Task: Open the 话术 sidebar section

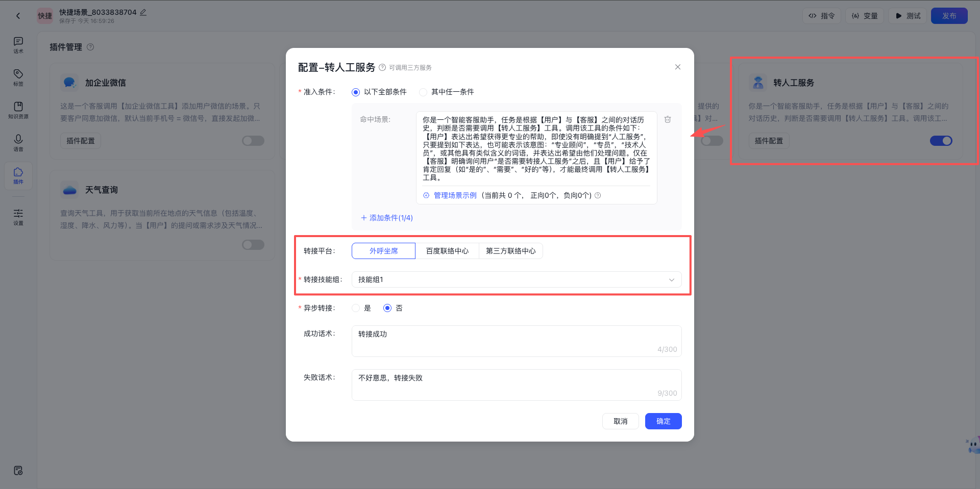Action: pyautogui.click(x=18, y=45)
